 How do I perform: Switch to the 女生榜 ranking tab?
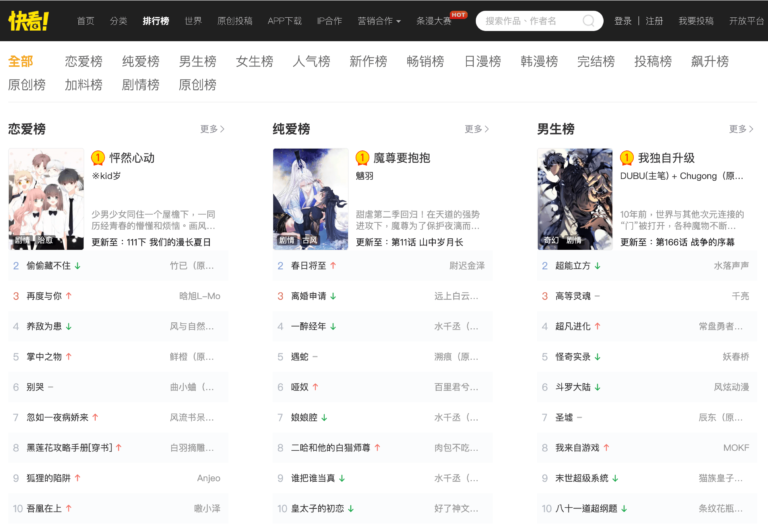pyautogui.click(x=254, y=61)
